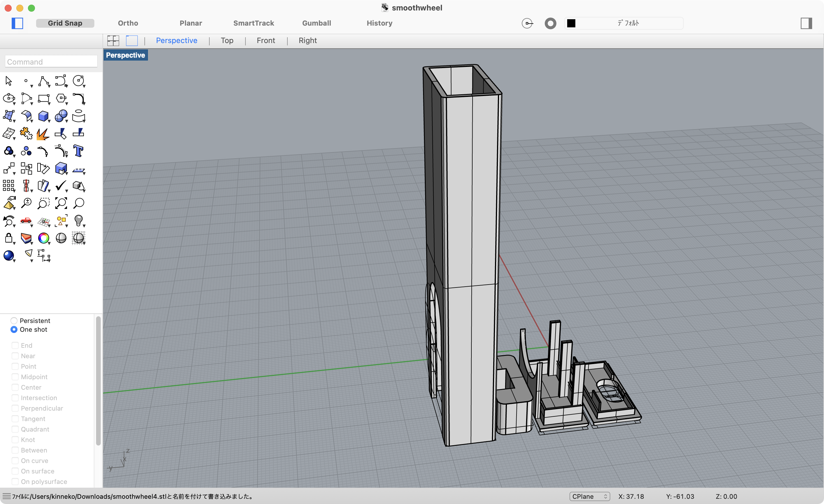This screenshot has height=504, width=824.
Task: Switch to the Perspective viewport tab
Action: 176,40
